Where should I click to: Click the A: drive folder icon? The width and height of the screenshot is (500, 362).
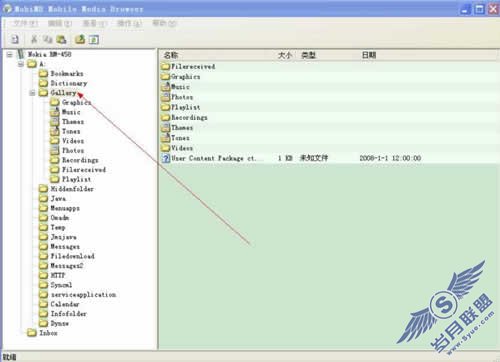coord(32,64)
